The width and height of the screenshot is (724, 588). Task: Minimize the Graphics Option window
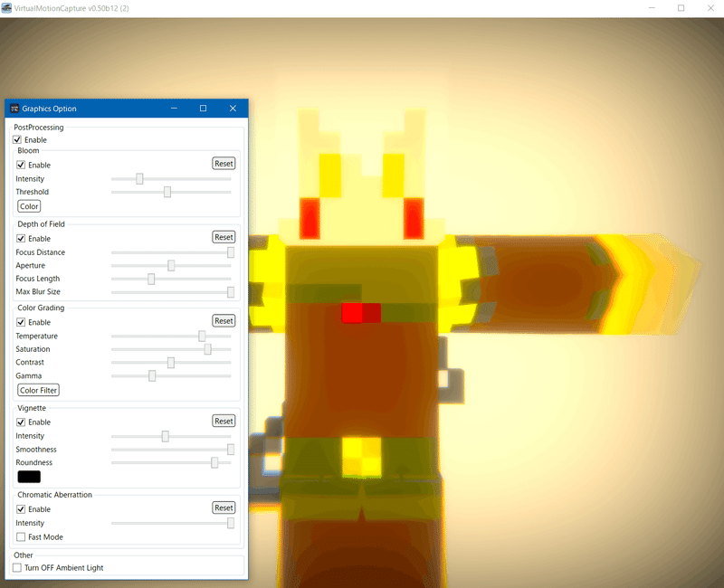[174, 109]
